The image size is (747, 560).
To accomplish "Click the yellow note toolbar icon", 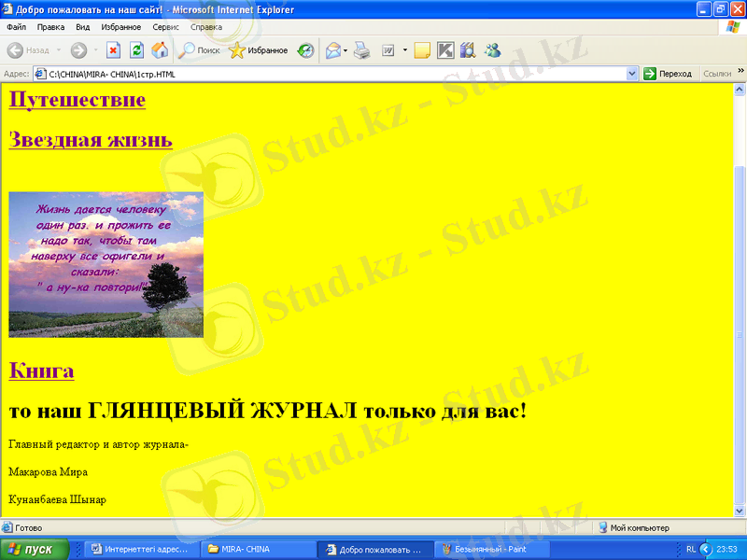I will pyautogui.click(x=422, y=50).
